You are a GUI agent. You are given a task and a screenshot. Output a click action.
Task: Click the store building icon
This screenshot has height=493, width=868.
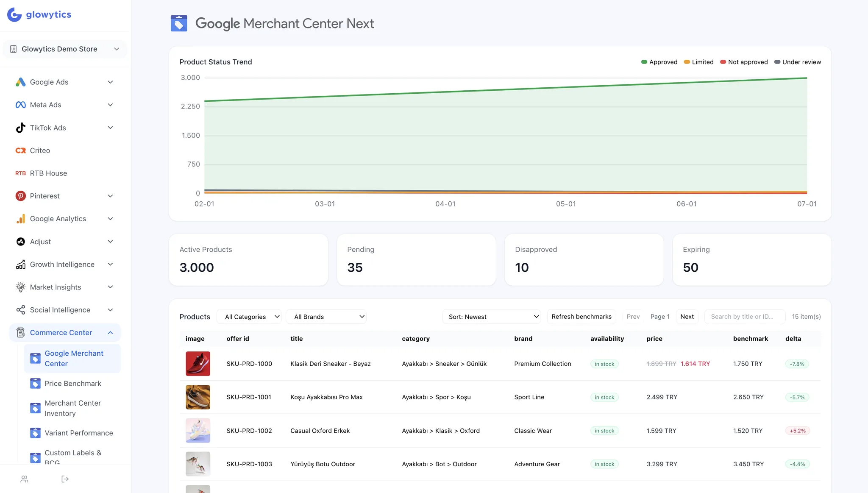13,49
